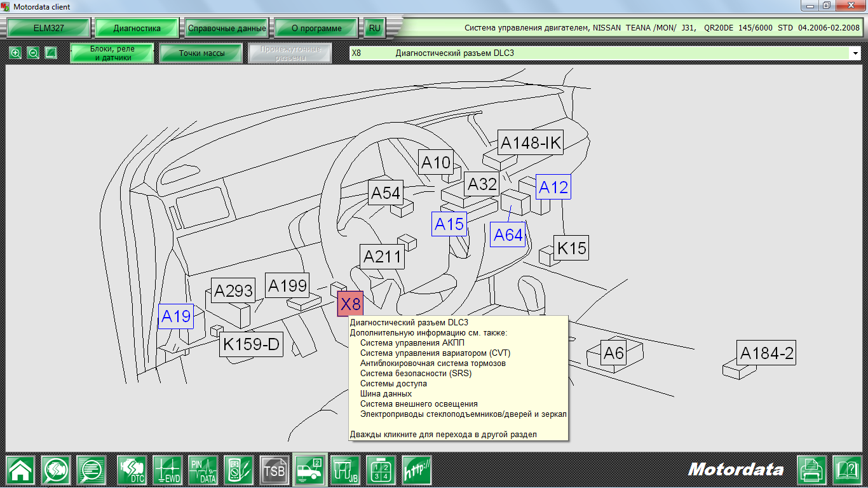Select component A10 on diagram
This screenshot has height=488, width=868.
click(435, 163)
